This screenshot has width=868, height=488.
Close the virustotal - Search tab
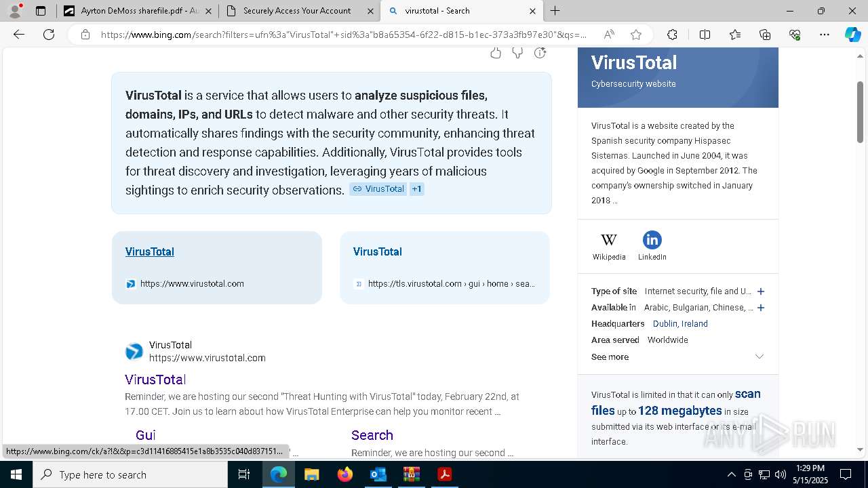[532, 11]
